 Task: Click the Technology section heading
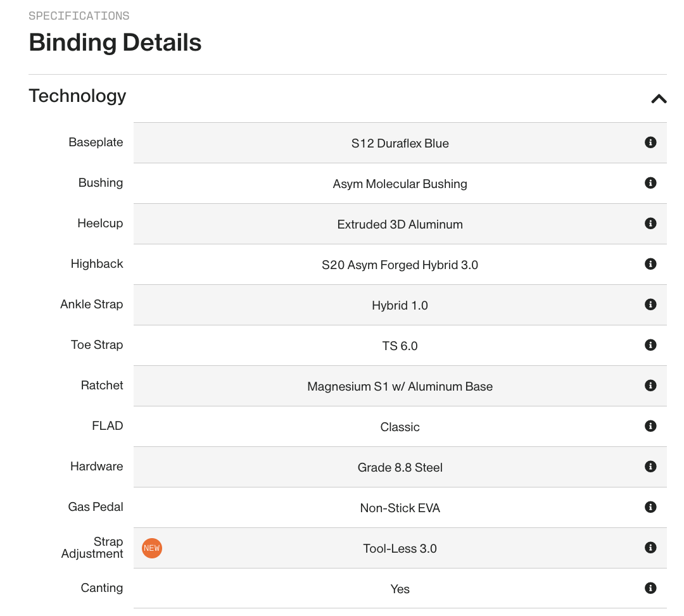(x=77, y=96)
